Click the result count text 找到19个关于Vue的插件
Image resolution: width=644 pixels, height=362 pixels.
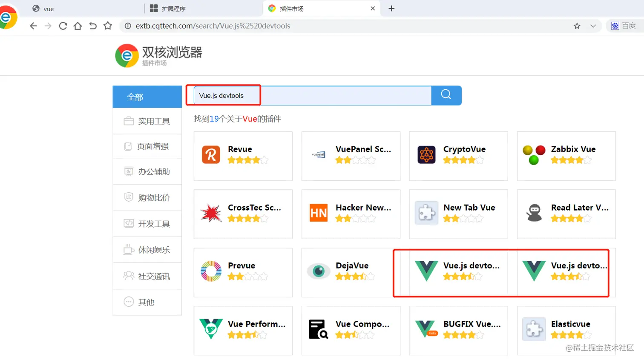click(x=237, y=119)
